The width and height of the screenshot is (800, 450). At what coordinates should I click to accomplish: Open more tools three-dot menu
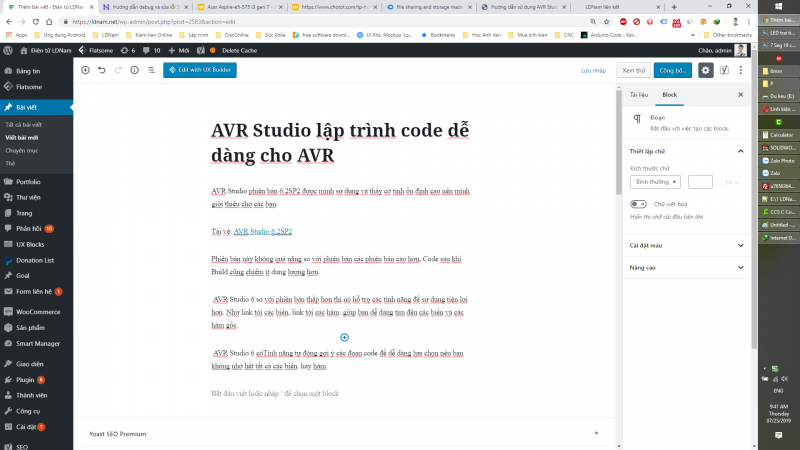click(741, 70)
